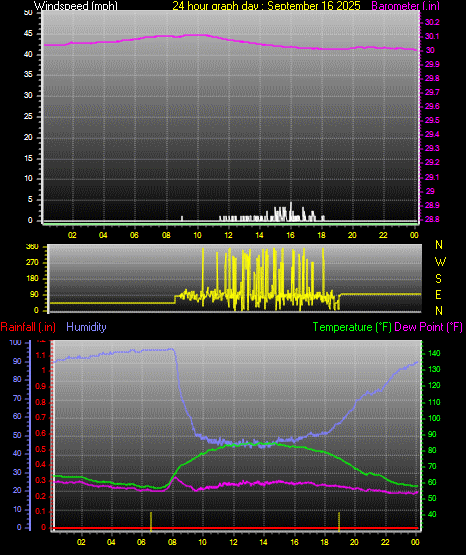Select hour 16 on the windspeed chart time axis
This screenshot has width=466, height=555.
[x=290, y=235]
